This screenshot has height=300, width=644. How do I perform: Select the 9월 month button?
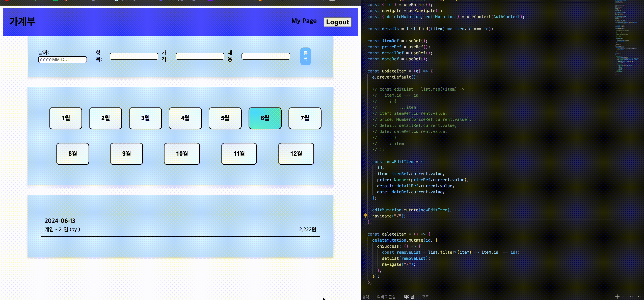tap(126, 154)
